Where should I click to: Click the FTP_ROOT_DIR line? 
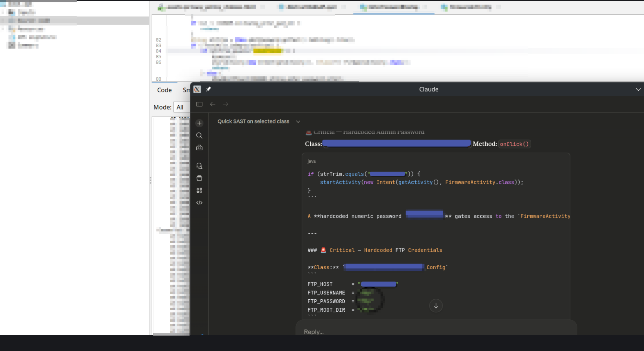pyautogui.click(x=341, y=310)
